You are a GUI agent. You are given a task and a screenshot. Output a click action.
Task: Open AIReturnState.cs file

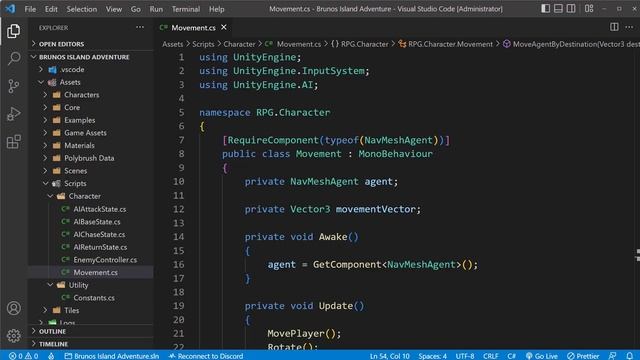[91, 247]
